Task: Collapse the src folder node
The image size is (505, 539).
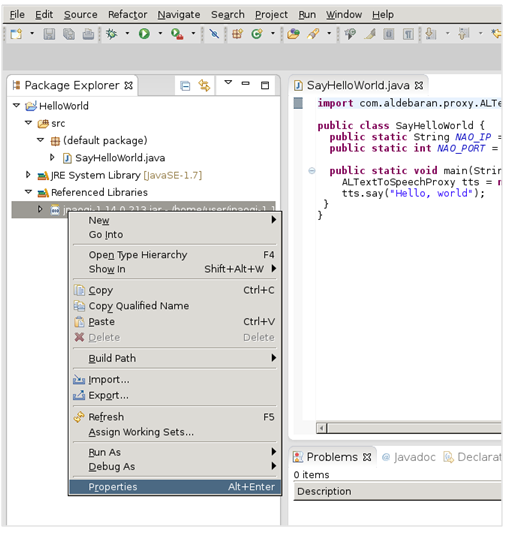Action: (x=29, y=122)
